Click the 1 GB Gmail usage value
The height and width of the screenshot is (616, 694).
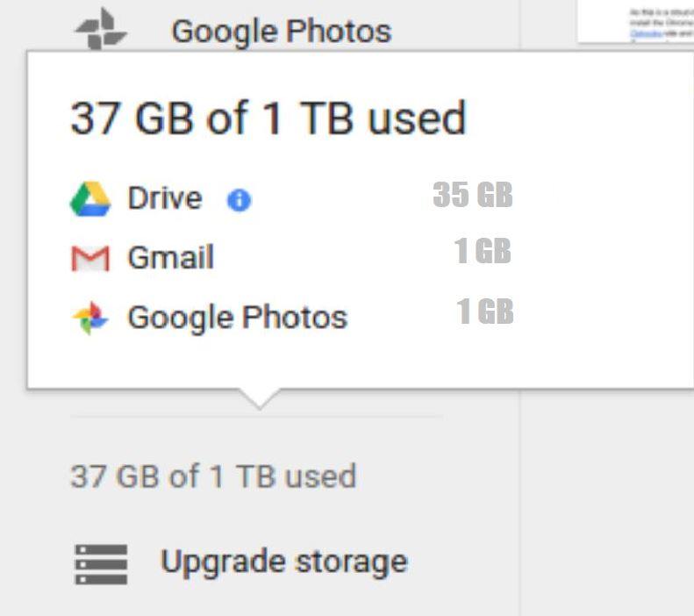tap(483, 252)
